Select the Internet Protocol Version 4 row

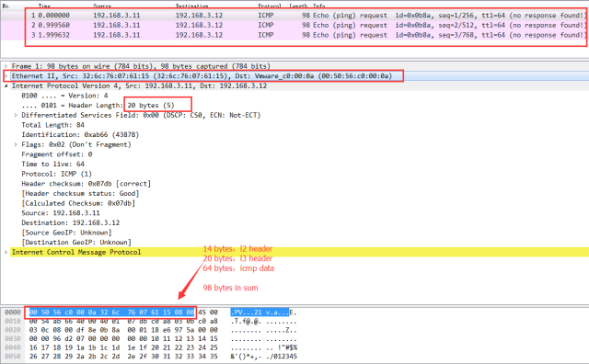click(139, 85)
